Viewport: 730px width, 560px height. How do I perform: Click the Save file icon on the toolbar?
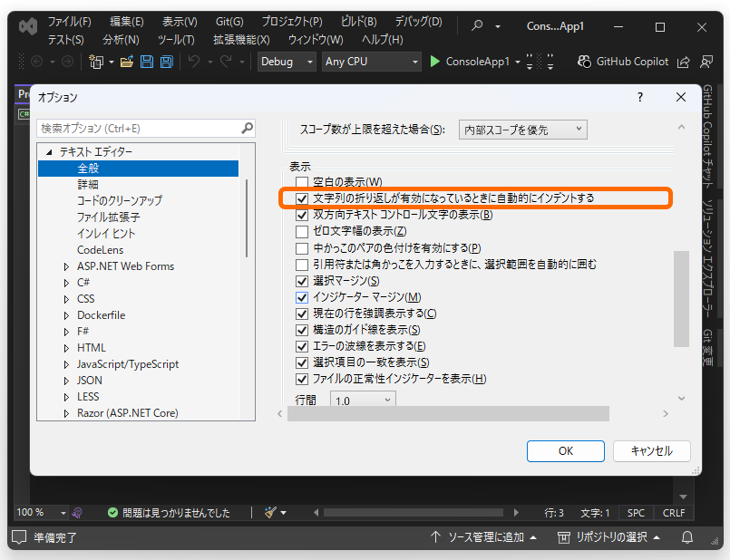(146, 61)
